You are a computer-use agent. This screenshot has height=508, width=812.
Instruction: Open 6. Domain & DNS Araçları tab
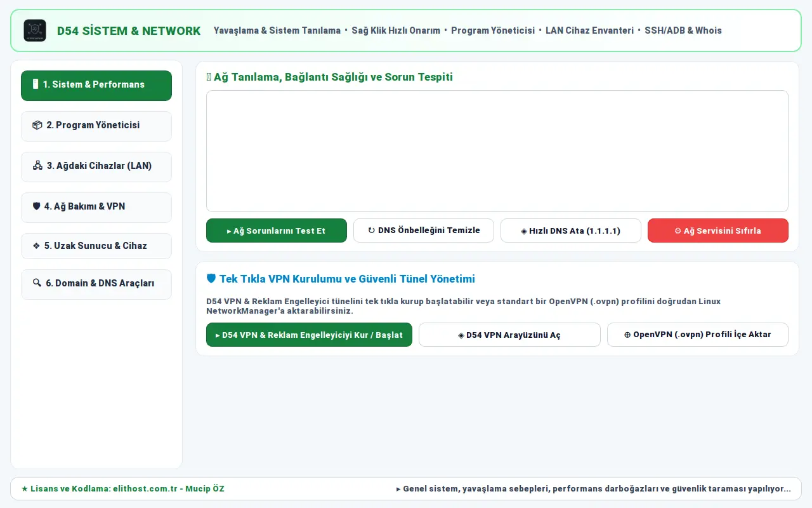click(96, 284)
